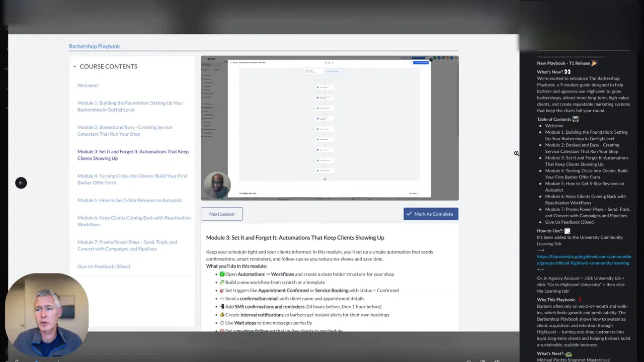Click the 'Use Wait steps' bullet line
644x362 pixels.
point(266,323)
